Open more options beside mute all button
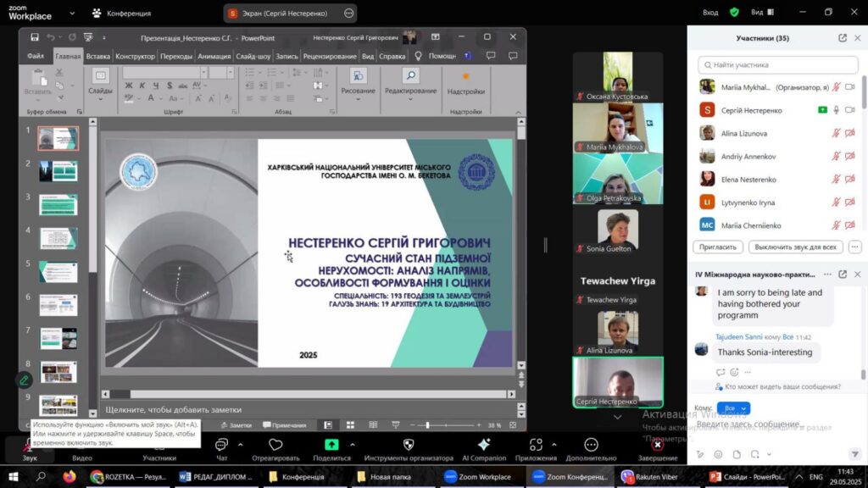The width and height of the screenshot is (868, 488). coord(855,247)
